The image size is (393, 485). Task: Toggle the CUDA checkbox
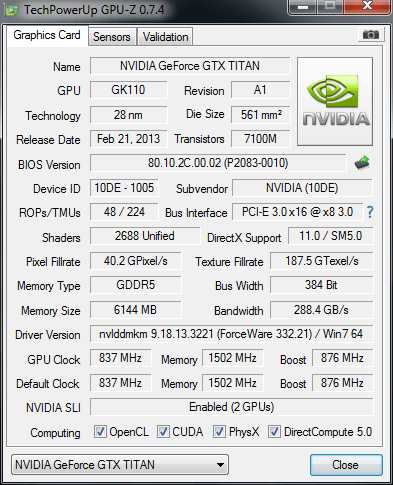click(163, 432)
